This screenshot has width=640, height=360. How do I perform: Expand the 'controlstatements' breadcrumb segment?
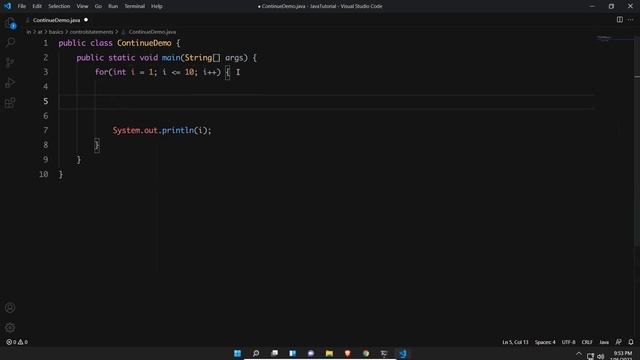click(x=91, y=32)
